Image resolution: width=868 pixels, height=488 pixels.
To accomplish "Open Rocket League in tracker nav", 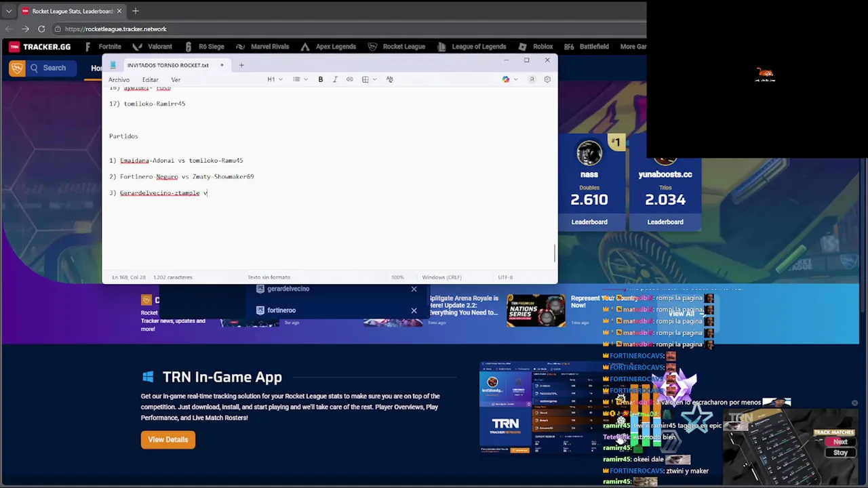I will point(397,47).
